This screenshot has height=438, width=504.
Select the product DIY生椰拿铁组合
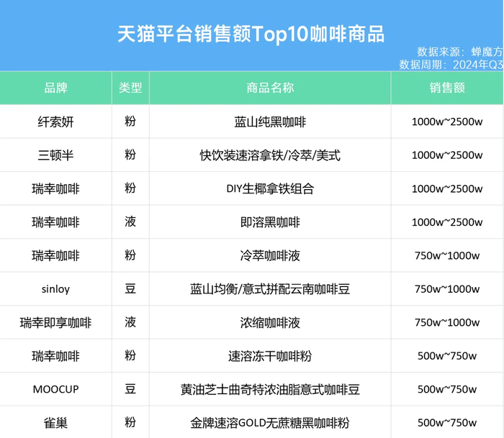tap(270, 189)
